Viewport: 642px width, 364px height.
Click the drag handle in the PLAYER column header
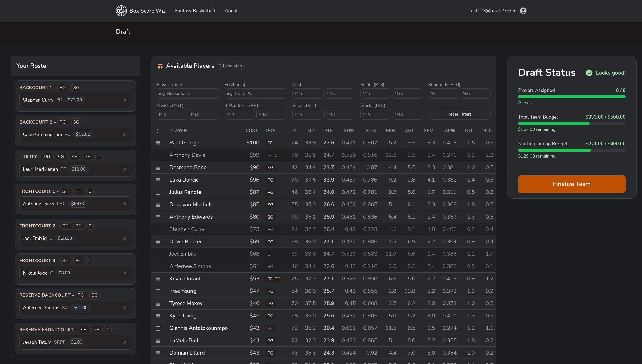(x=158, y=131)
